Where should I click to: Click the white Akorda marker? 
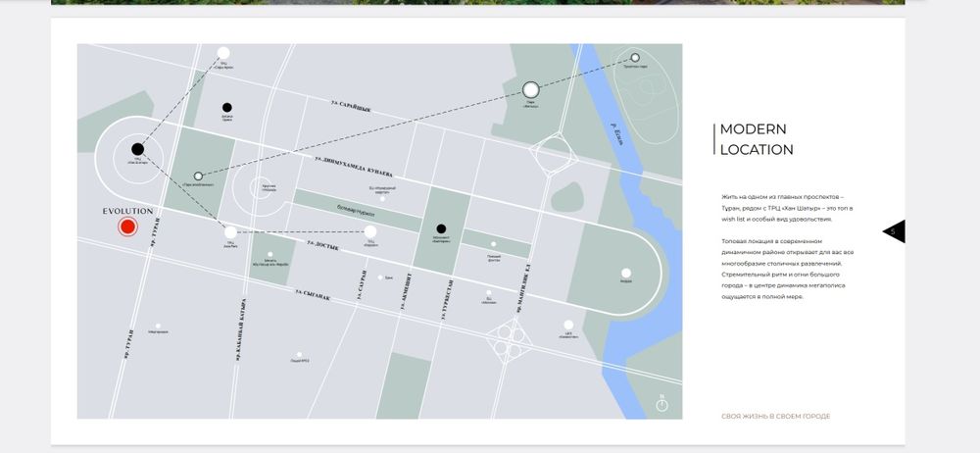tap(625, 273)
